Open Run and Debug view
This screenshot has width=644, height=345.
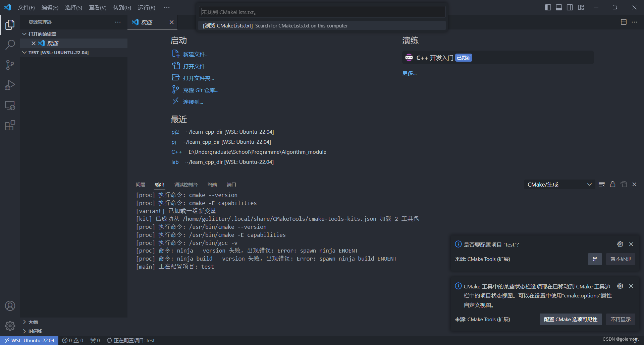click(x=10, y=85)
